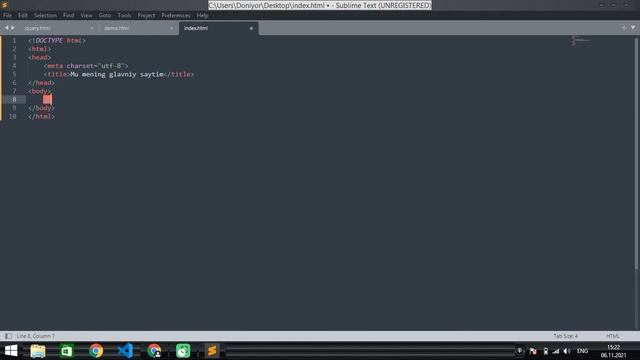Change syntax via HTML status label

coord(613,336)
